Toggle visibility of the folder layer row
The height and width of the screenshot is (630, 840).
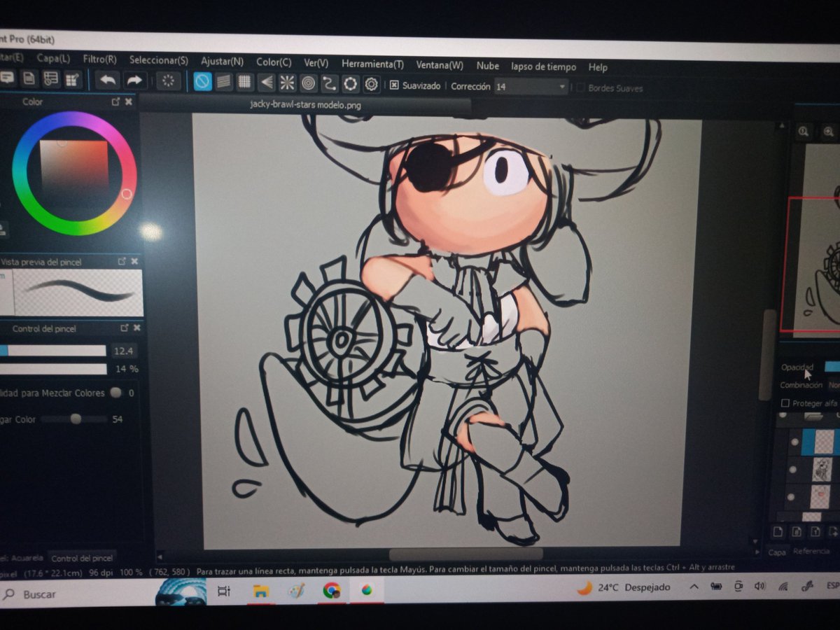point(784,416)
